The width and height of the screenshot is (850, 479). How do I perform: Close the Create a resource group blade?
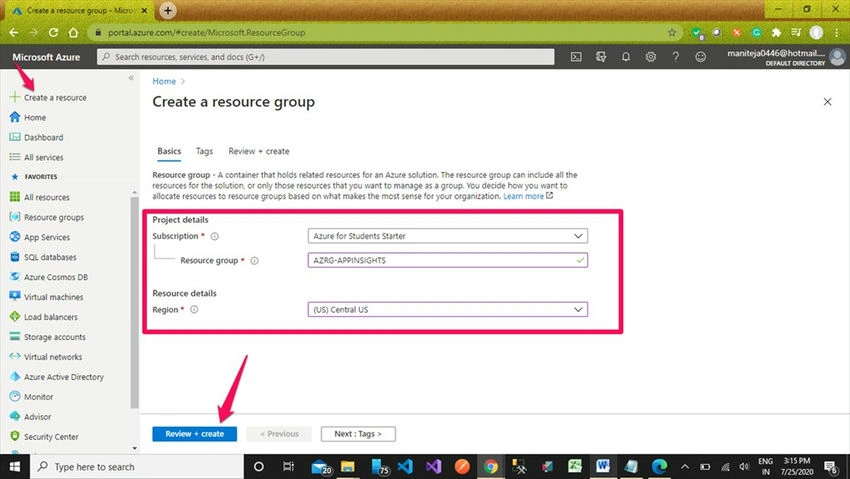click(827, 101)
